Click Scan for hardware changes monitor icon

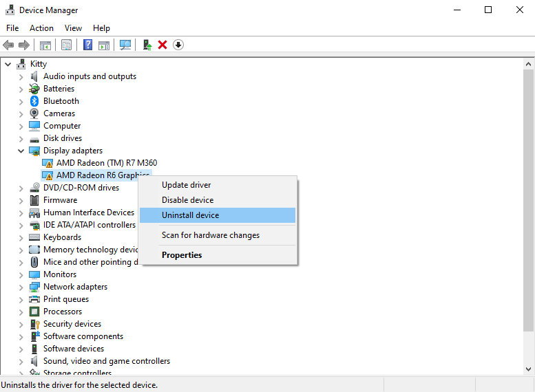pyautogui.click(x=125, y=45)
